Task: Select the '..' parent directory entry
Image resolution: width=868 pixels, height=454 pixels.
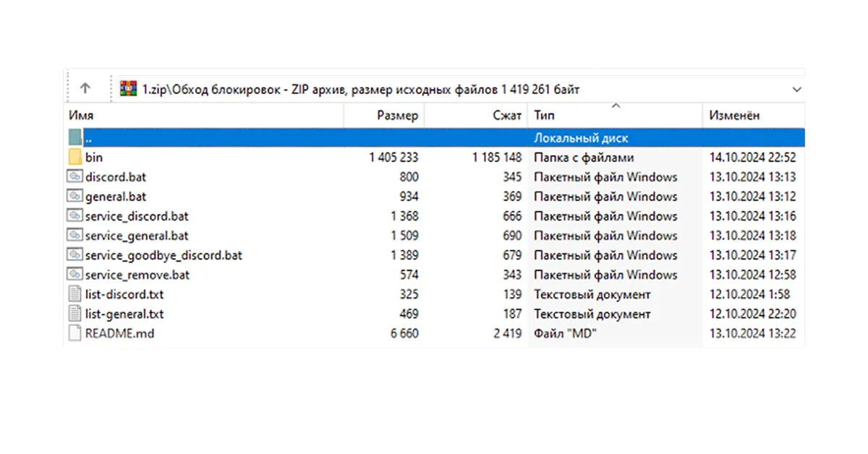Action: (x=435, y=137)
